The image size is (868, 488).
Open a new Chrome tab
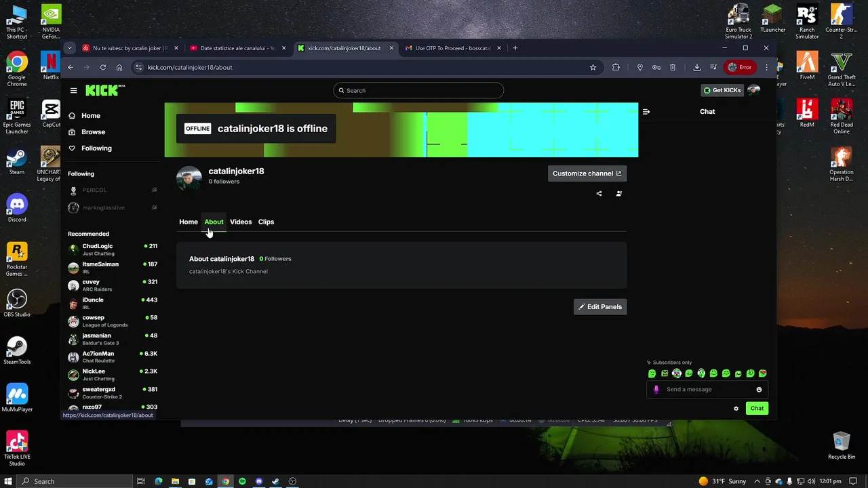pyautogui.click(x=515, y=48)
